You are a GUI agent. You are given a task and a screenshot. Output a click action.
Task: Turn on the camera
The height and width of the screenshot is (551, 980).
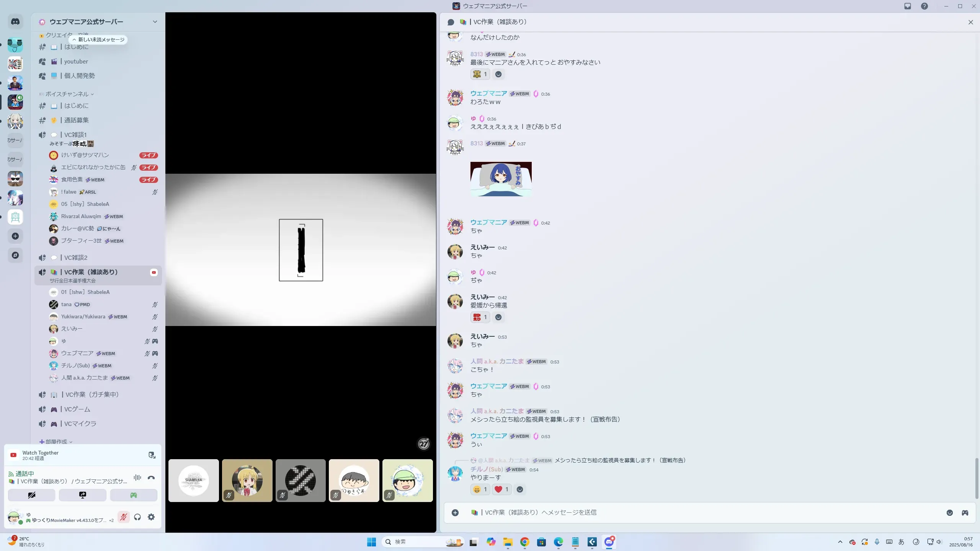click(x=32, y=495)
